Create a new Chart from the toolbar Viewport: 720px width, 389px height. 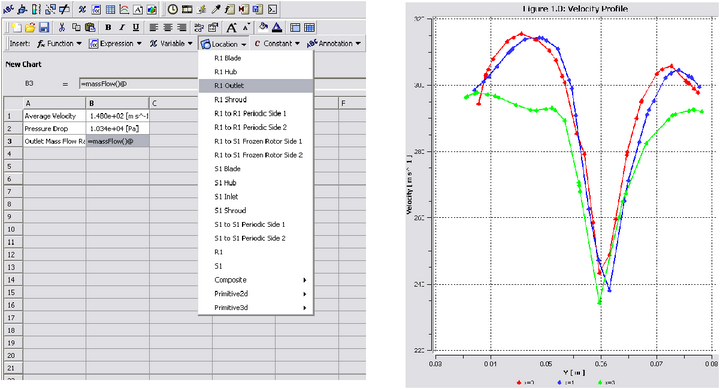coord(124,9)
